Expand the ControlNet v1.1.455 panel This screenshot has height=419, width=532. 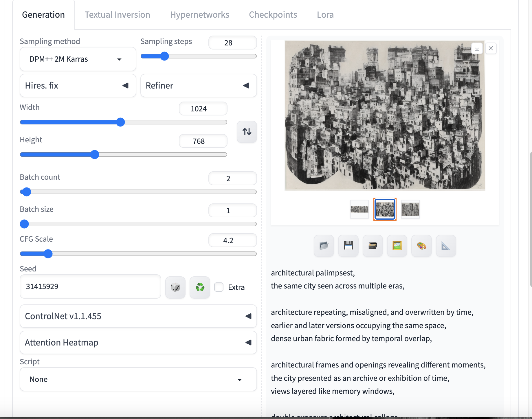coord(138,316)
